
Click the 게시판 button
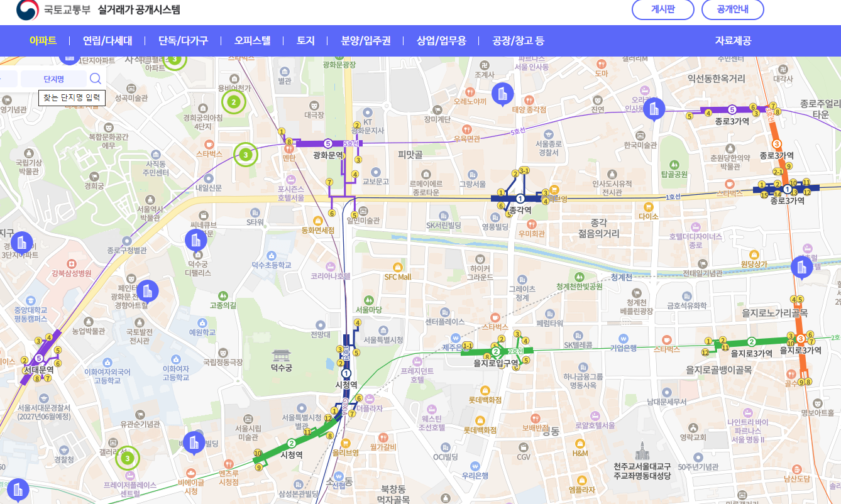click(663, 9)
